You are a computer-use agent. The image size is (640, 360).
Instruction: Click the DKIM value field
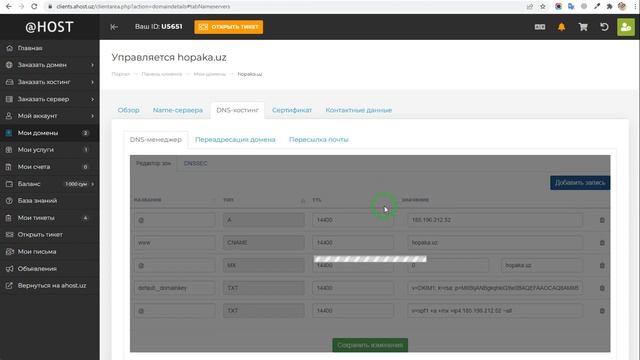point(495,288)
